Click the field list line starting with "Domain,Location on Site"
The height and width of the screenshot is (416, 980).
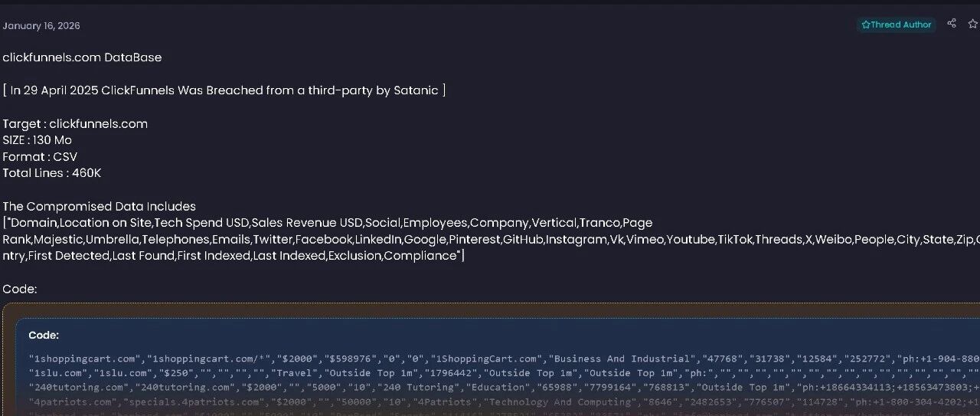coord(328,223)
